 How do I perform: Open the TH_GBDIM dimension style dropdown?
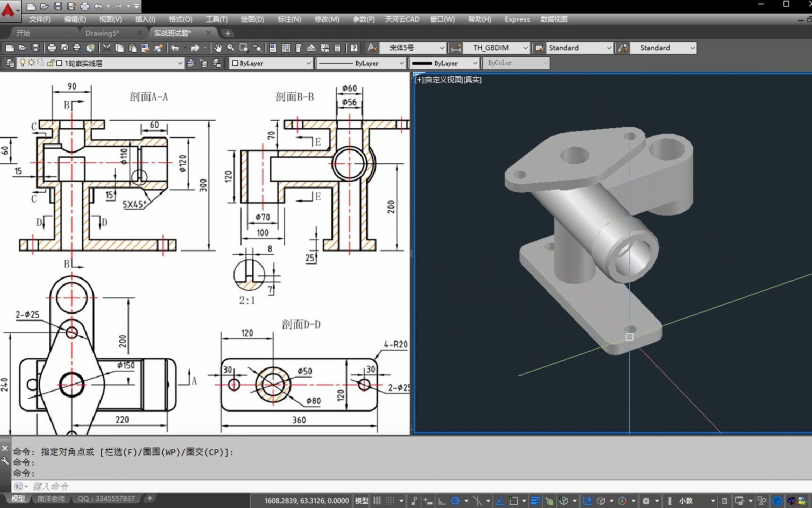pyautogui.click(x=525, y=48)
